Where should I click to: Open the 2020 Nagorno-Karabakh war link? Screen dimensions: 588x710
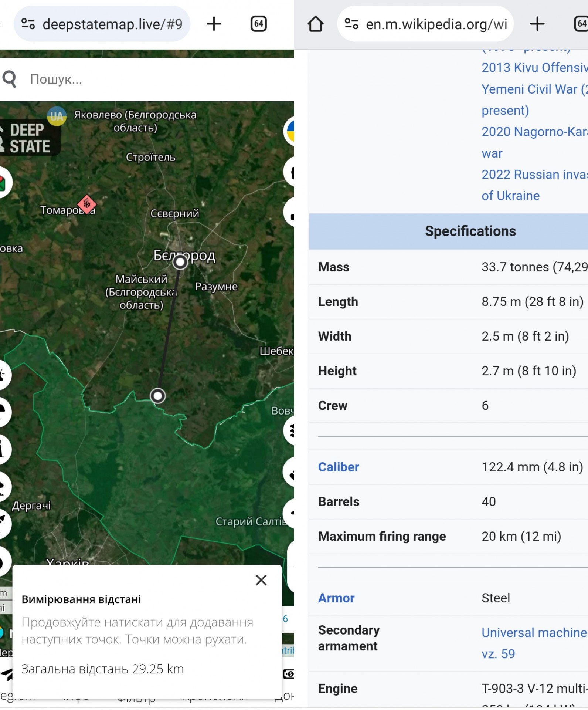pyautogui.click(x=534, y=142)
